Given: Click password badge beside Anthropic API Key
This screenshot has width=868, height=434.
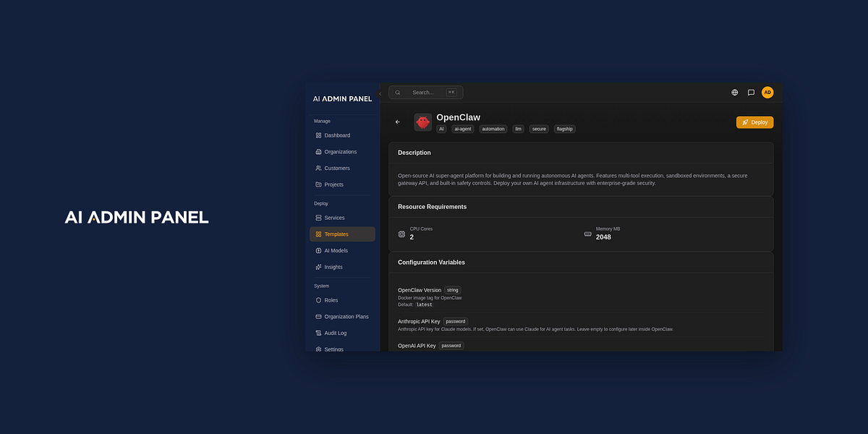Looking at the screenshot, I should [456, 321].
